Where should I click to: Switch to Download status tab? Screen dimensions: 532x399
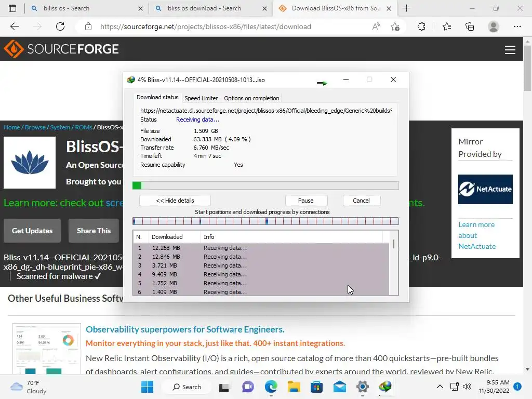(x=157, y=97)
